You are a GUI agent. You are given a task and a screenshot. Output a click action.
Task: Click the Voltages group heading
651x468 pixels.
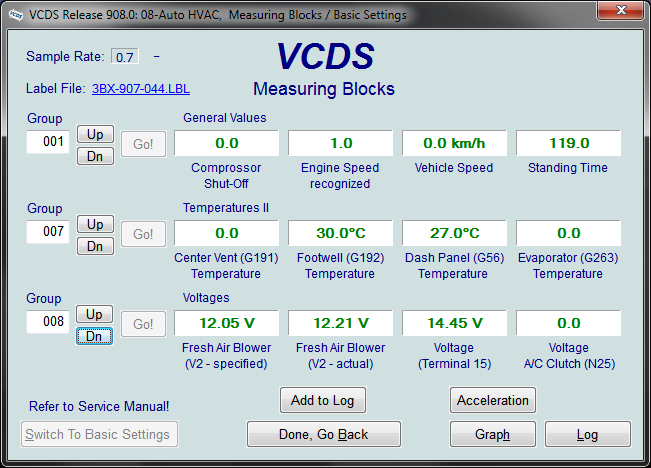[x=206, y=298]
